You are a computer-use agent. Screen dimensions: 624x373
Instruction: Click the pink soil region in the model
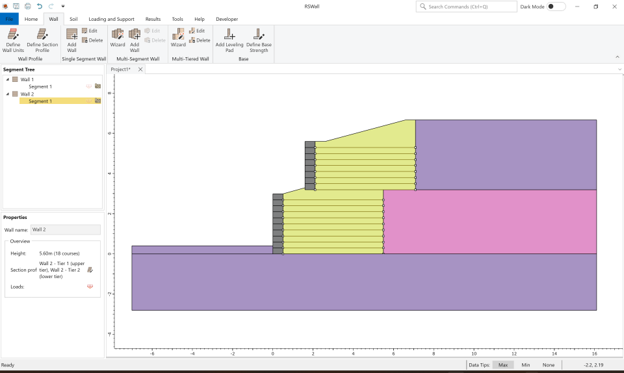(x=489, y=222)
